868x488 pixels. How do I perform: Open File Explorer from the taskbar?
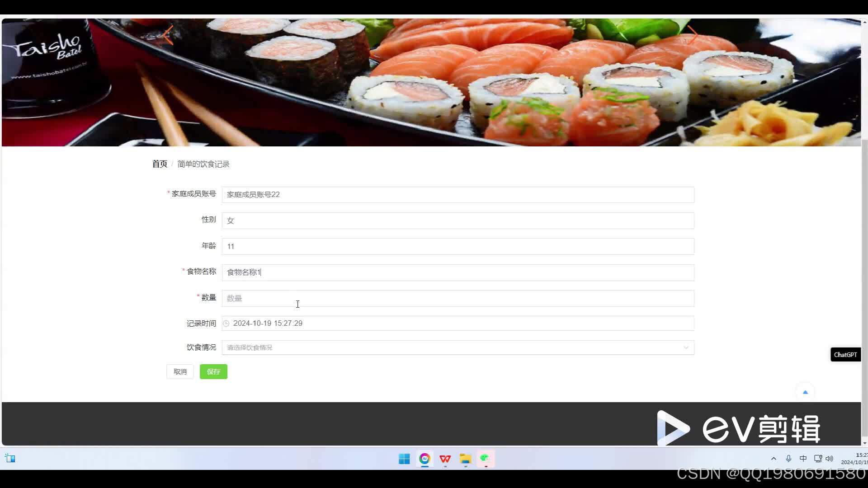point(465,459)
